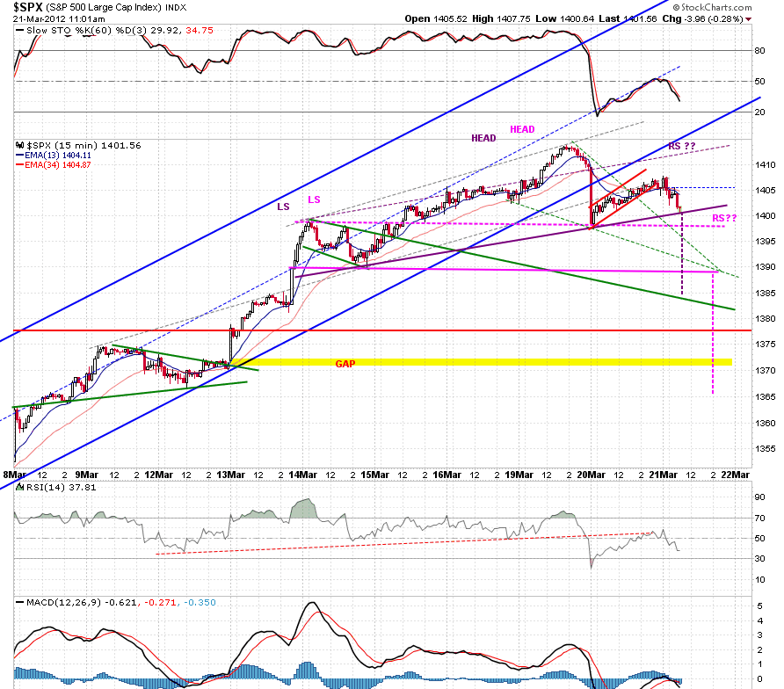Click the '$SPX (15 min) 1401.56' legend
The image size is (784, 689).
(83, 146)
